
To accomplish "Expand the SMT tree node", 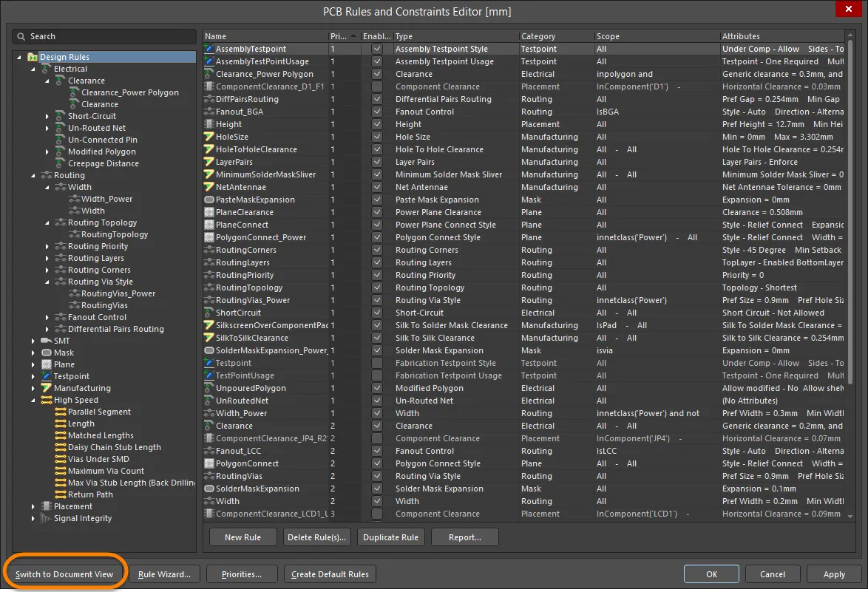I will (33, 341).
